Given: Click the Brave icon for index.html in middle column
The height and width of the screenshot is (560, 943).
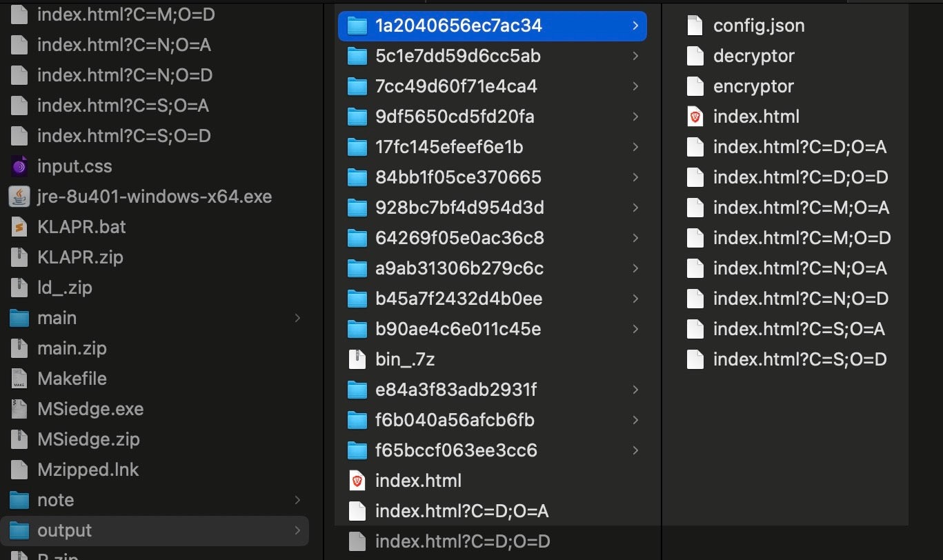Looking at the screenshot, I should (357, 481).
